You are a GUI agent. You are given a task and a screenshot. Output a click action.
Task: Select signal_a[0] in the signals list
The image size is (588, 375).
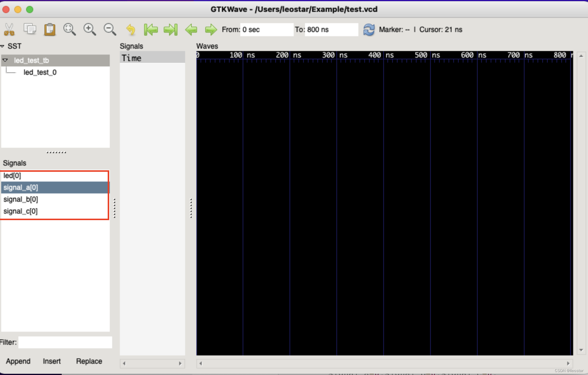pyautogui.click(x=55, y=188)
